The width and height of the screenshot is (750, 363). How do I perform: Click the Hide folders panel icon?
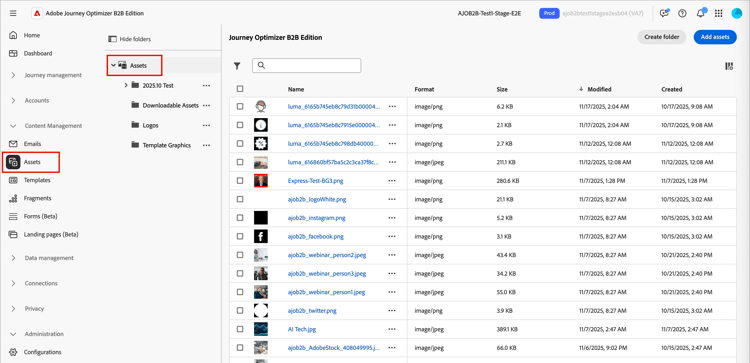(112, 39)
